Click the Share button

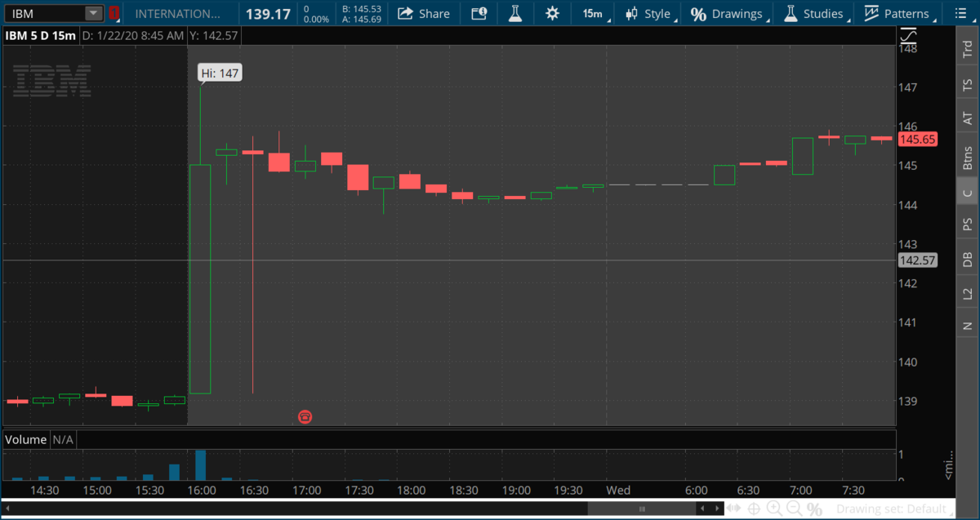point(424,13)
